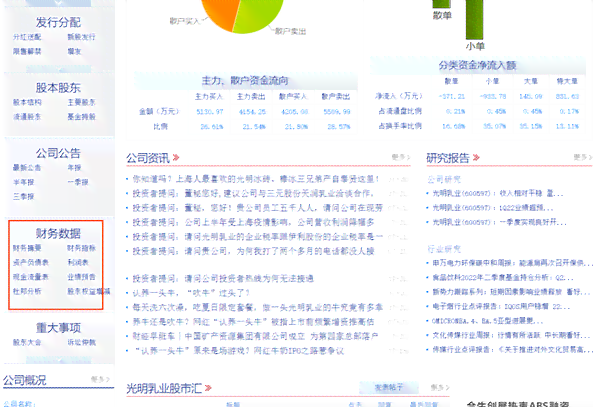Open the 公司资讯 section heading
The image size is (600, 407).
(148, 158)
